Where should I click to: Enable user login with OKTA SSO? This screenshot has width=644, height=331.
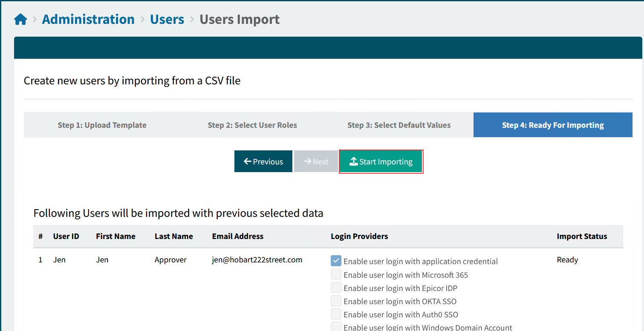[335, 300]
